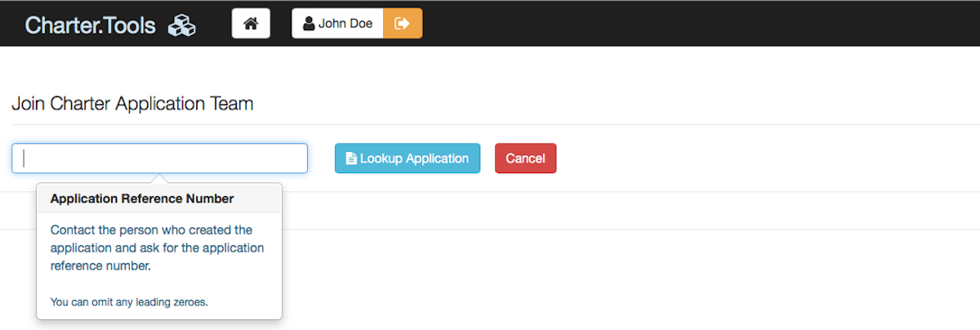Go to the home page via house icon

point(251,24)
